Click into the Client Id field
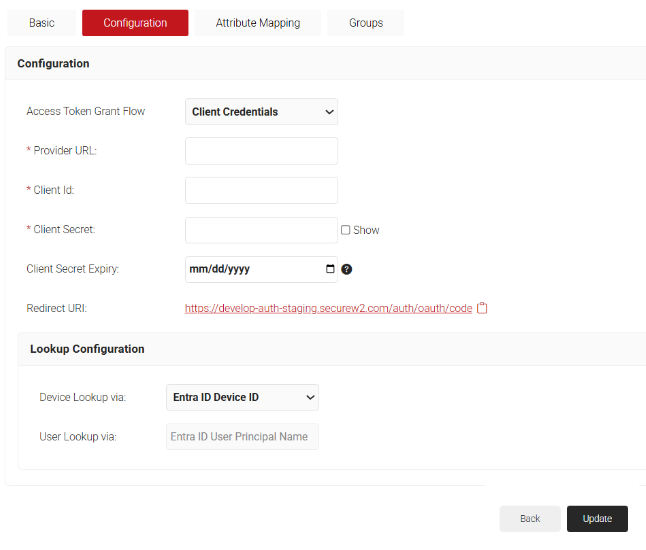This screenshot has height=550, width=646. click(x=261, y=190)
